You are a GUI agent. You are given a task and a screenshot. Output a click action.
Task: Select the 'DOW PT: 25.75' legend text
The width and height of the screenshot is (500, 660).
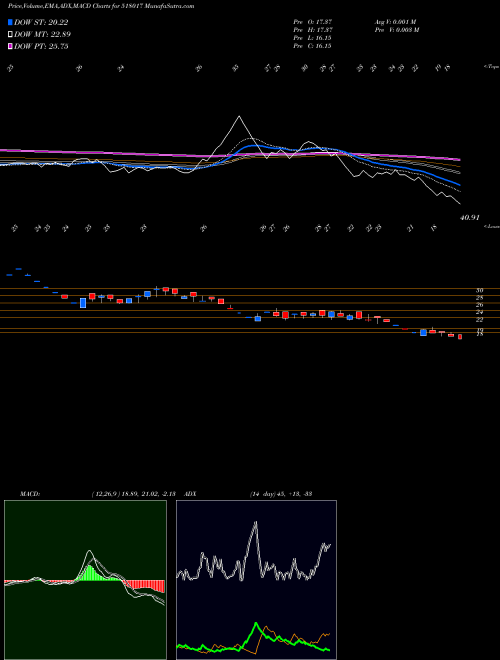click(x=41, y=46)
